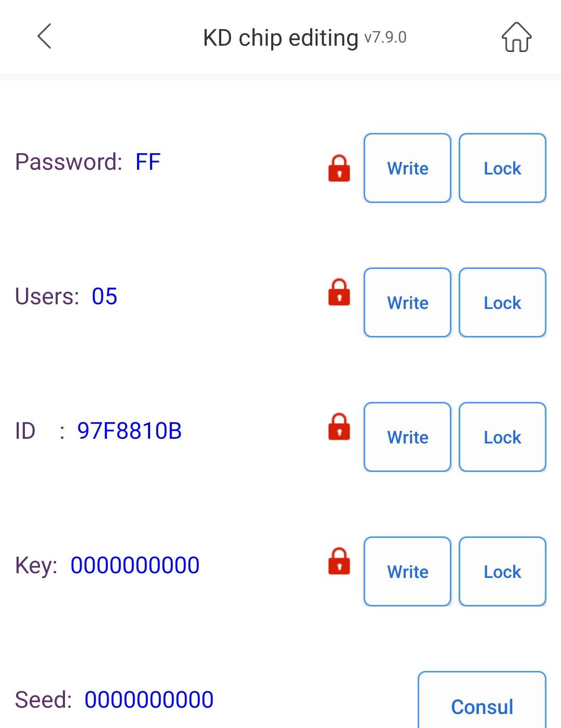
Task: Edit the Password value FF
Action: (x=148, y=162)
